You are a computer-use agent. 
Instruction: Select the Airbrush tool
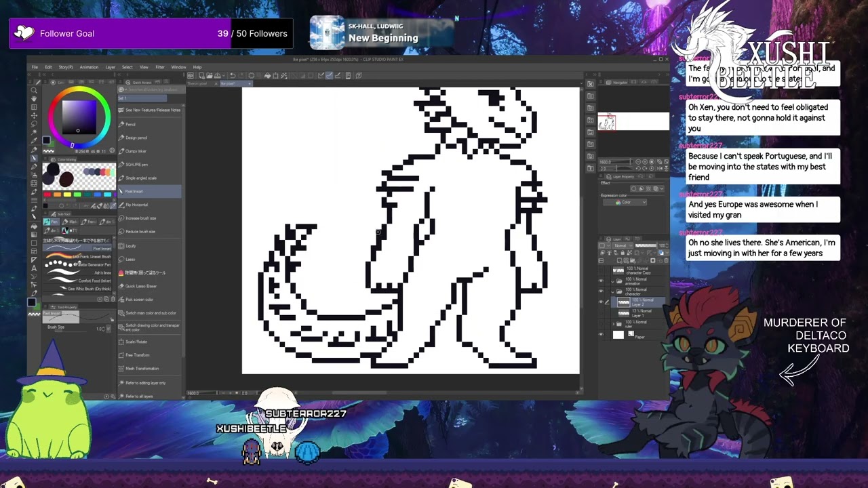point(34,175)
